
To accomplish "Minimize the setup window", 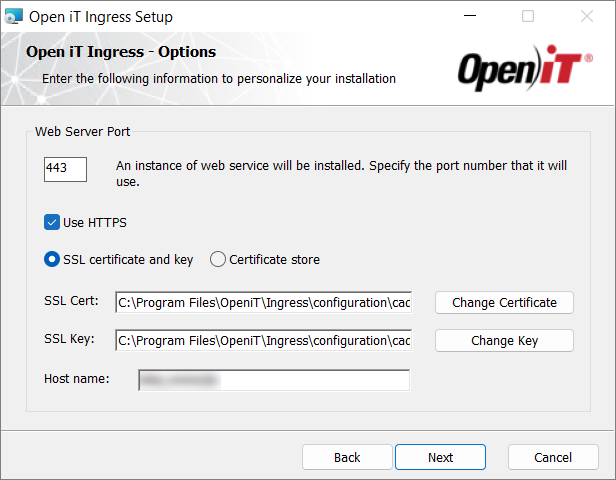I will tap(470, 16).
